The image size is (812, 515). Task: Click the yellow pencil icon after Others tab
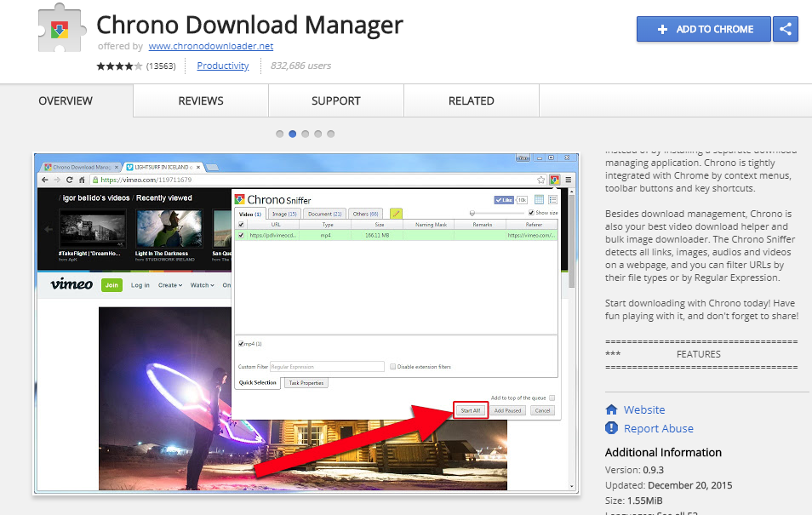pos(396,214)
